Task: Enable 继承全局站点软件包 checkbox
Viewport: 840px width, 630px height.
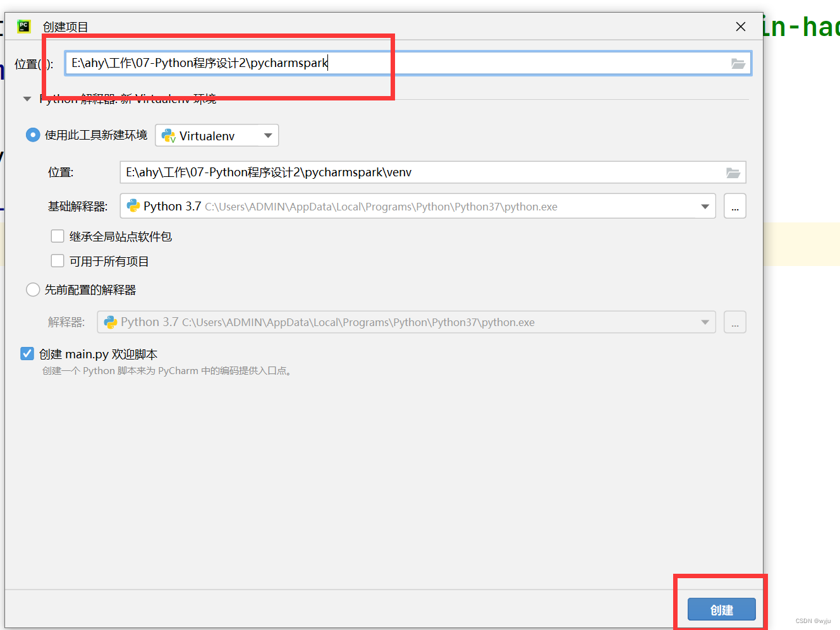Action: coord(58,236)
